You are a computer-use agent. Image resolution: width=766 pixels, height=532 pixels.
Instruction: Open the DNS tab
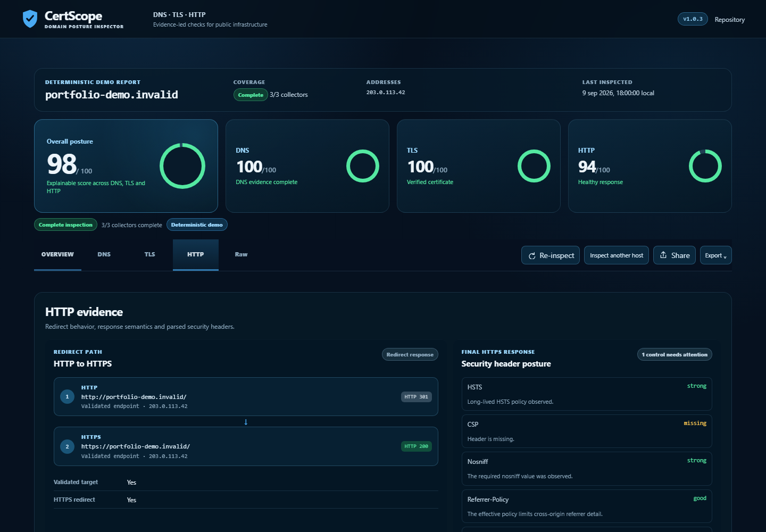(104, 254)
